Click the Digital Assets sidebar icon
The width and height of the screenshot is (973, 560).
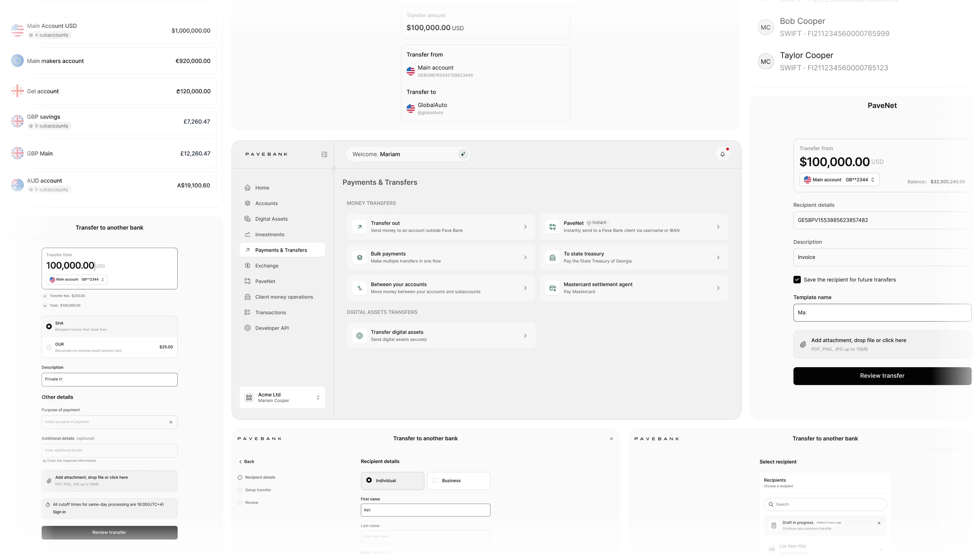[248, 219]
